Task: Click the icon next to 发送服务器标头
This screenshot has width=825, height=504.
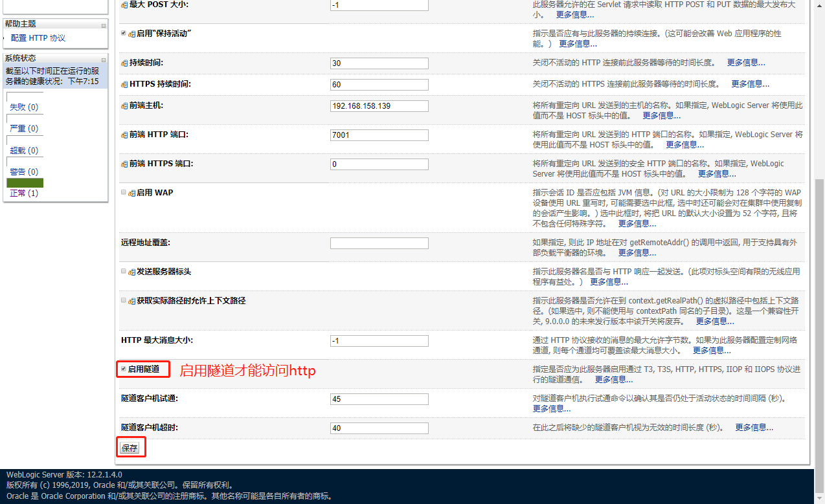Action: pyautogui.click(x=132, y=272)
